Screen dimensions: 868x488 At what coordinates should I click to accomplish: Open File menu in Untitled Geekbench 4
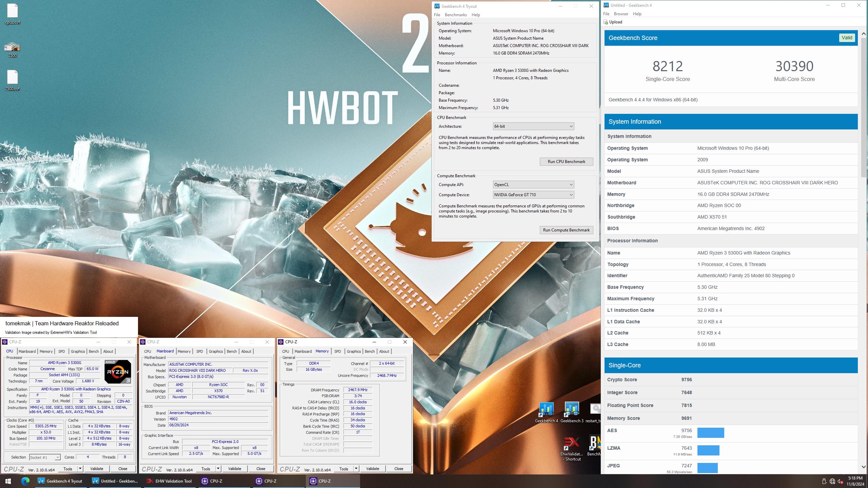(606, 14)
